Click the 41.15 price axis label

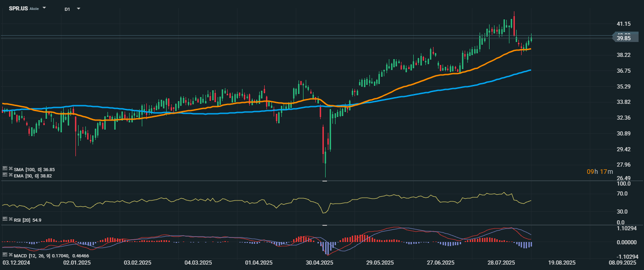coord(624,23)
